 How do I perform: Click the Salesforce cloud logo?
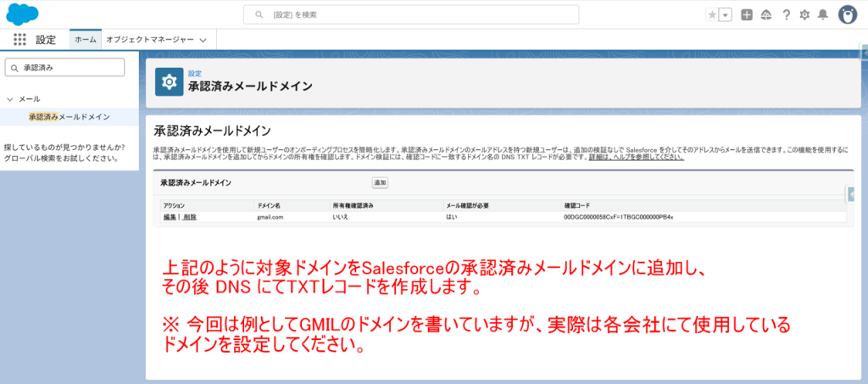click(x=22, y=14)
